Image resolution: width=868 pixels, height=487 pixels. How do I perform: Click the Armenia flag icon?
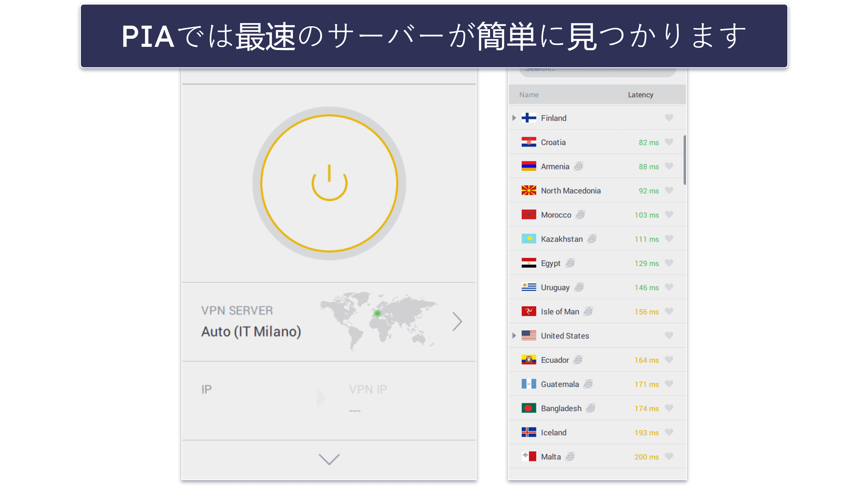pos(529,166)
